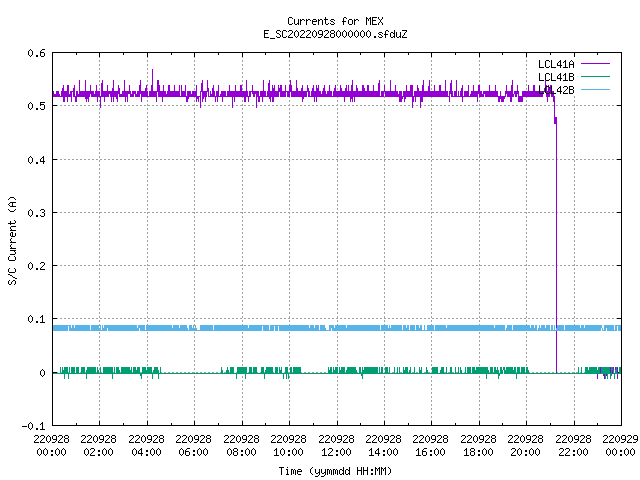Viewport: 640px width, 480px height.
Task: Click the '0.3' y-axis tick label
Action: (37, 213)
